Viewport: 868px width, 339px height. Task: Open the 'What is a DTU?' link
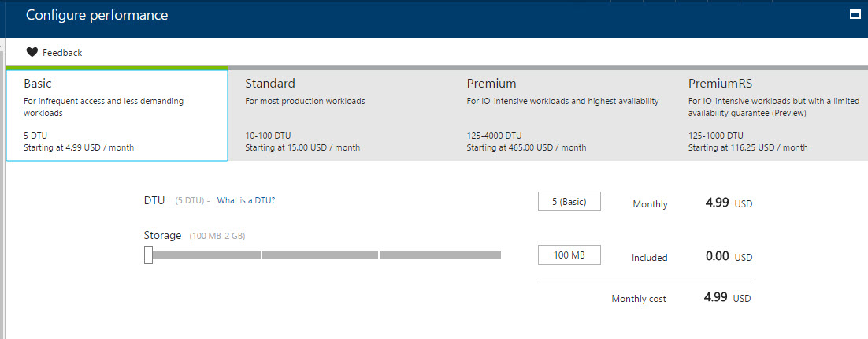pyautogui.click(x=246, y=201)
